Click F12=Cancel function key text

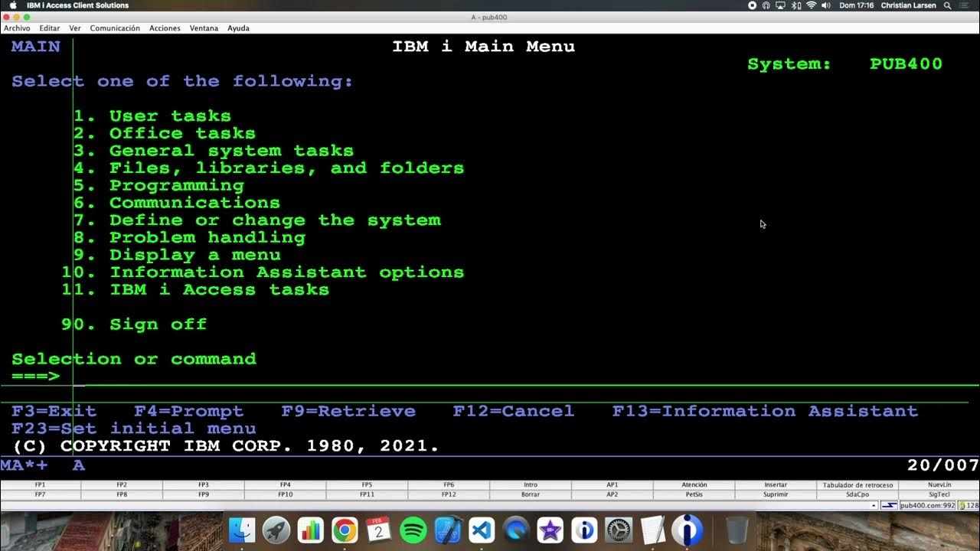(513, 411)
